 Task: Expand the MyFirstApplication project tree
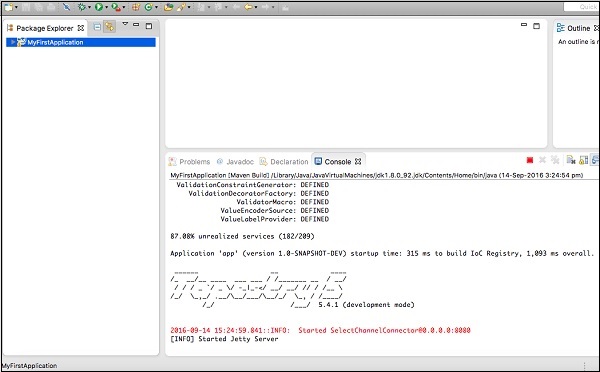[13, 42]
